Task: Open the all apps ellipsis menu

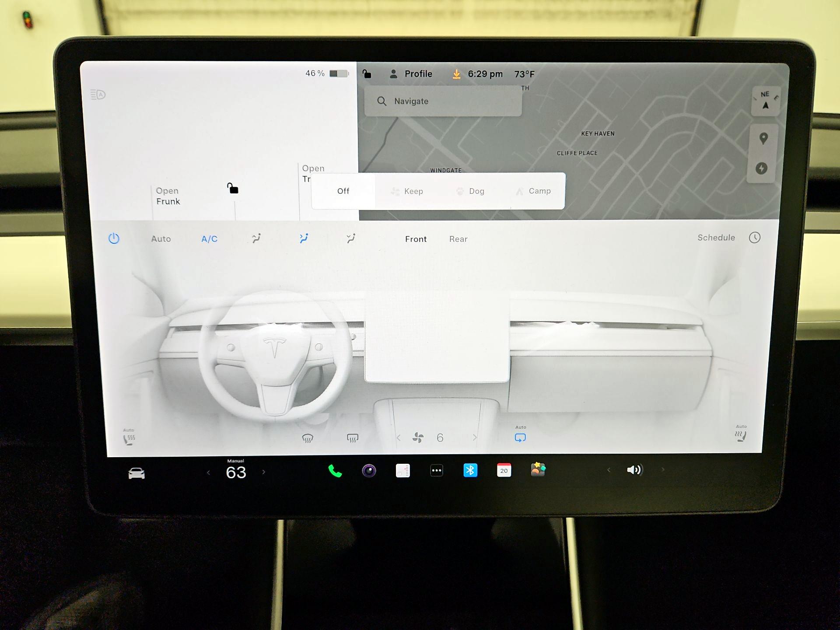Action: (437, 471)
